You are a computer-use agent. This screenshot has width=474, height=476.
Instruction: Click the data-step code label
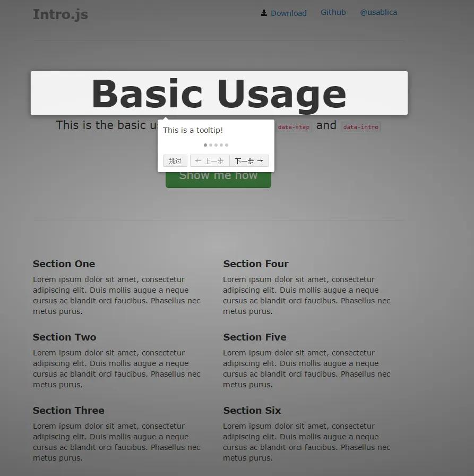click(294, 127)
